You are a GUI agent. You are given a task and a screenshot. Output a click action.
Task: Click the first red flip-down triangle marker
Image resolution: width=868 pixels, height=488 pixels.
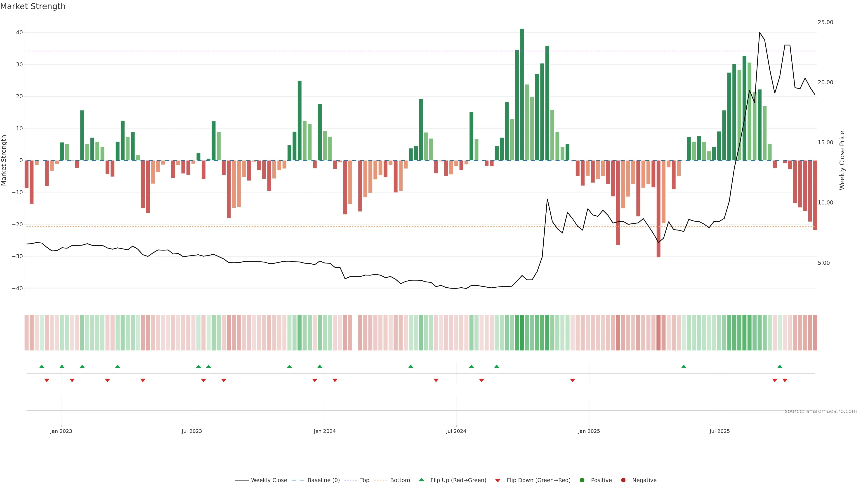[47, 380]
